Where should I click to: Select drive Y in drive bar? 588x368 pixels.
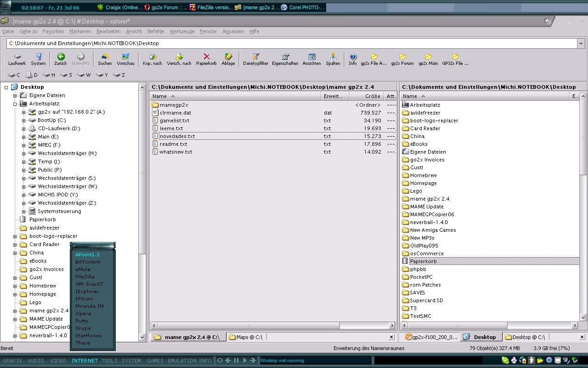point(102,75)
